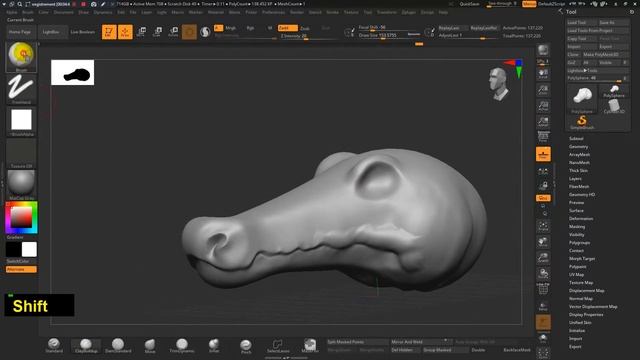The width and height of the screenshot is (640, 360).
Task: Activate the Edit mode button
Action: [109, 32]
